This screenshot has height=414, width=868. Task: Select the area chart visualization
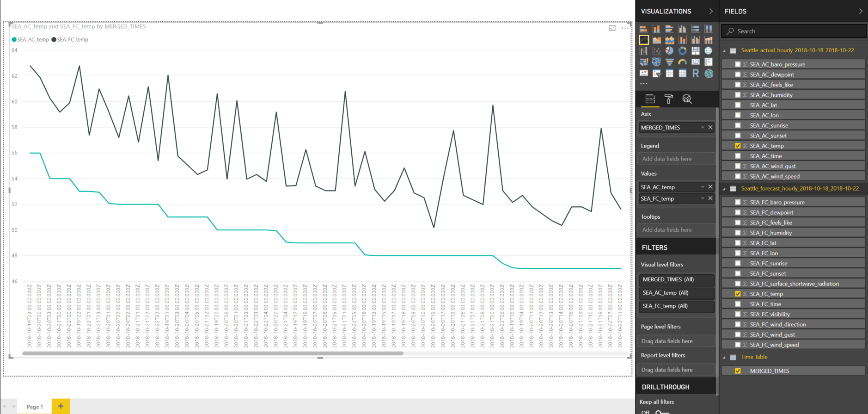[657, 40]
